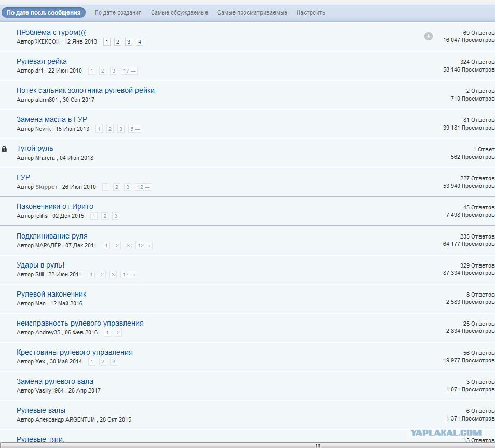Click author name Skipper
Screen dimensions: 495x448
[46, 187]
